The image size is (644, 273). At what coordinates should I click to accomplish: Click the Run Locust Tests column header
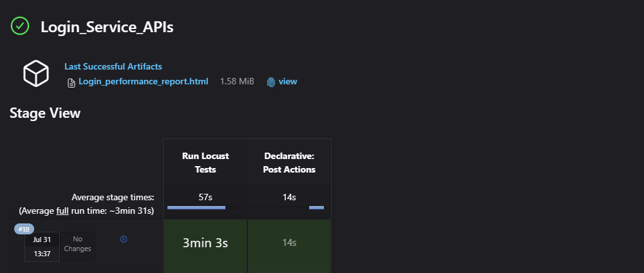coord(205,163)
